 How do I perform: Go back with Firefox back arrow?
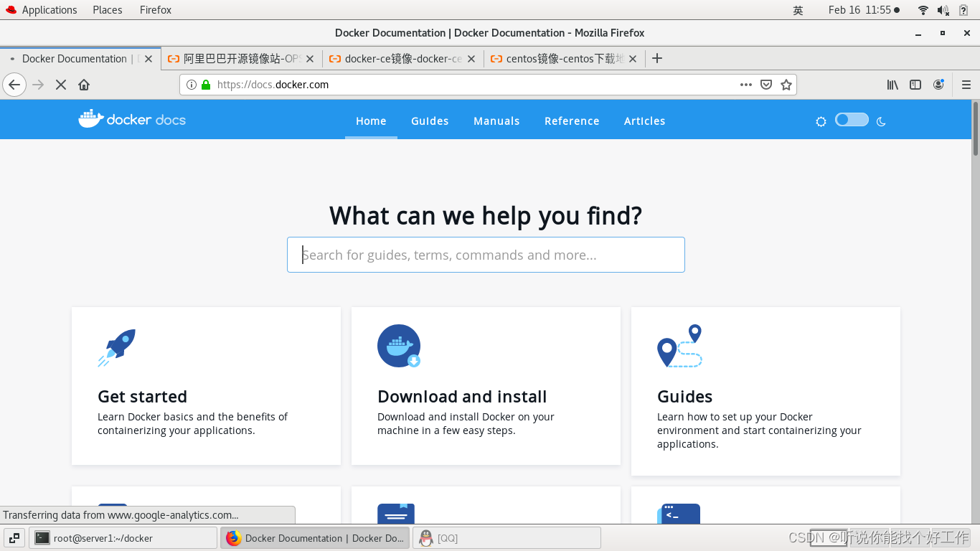14,85
